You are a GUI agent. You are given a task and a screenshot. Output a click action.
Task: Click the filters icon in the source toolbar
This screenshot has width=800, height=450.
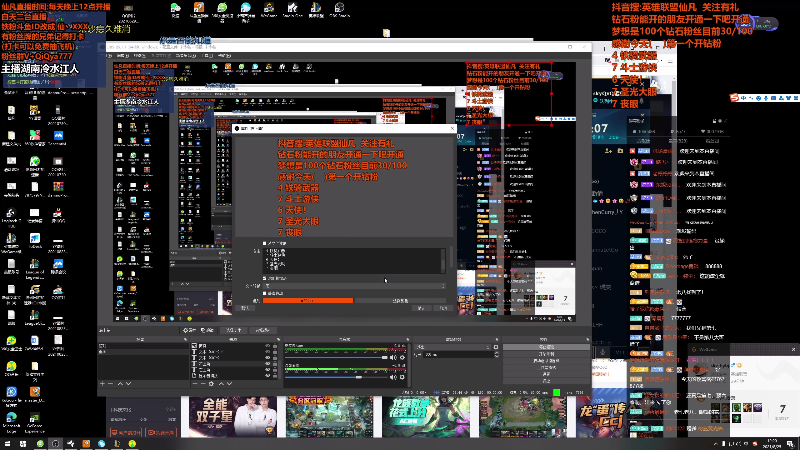pos(208,330)
